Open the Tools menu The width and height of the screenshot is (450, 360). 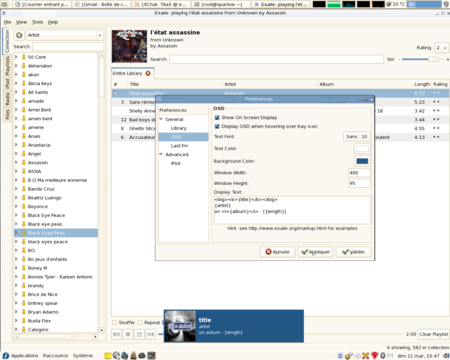37,22
